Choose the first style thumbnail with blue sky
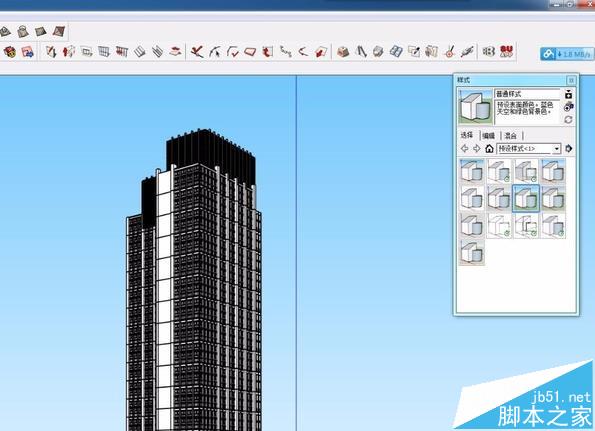 472,171
